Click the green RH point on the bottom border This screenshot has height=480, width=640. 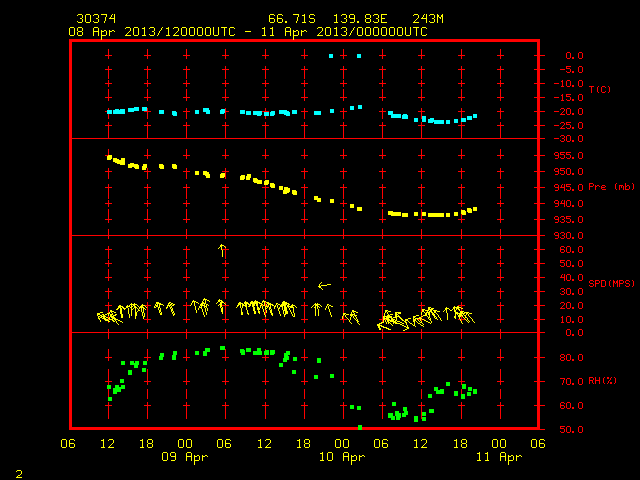pos(360,427)
